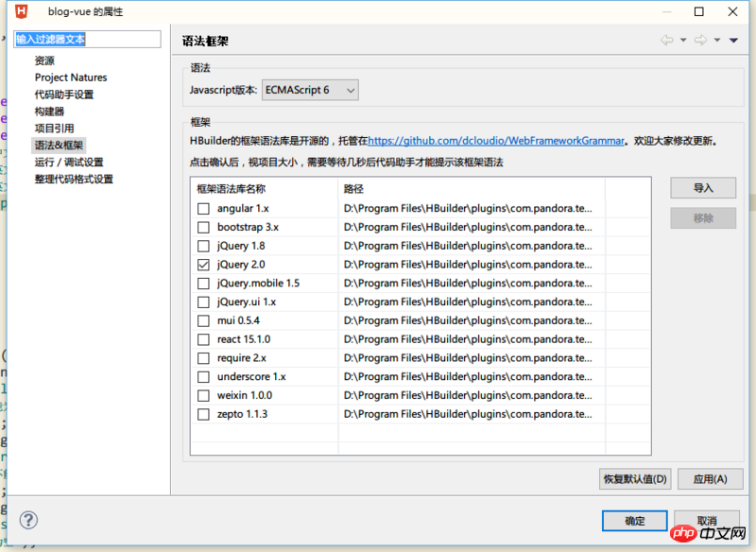Select the require 2.x row name
The width and height of the screenshot is (756, 552).
click(x=242, y=358)
